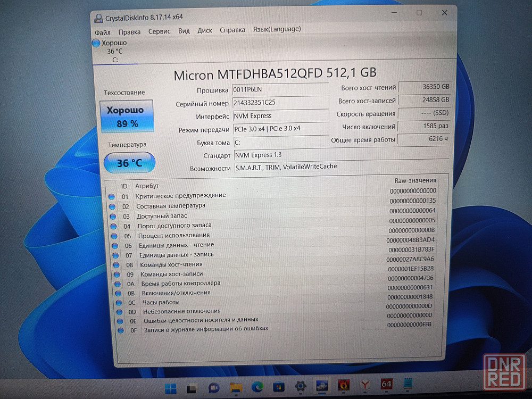Click the PCIe 3.0 x4 transfer mode field
Screen dimensions: 532x399
pyautogui.click(x=281, y=128)
